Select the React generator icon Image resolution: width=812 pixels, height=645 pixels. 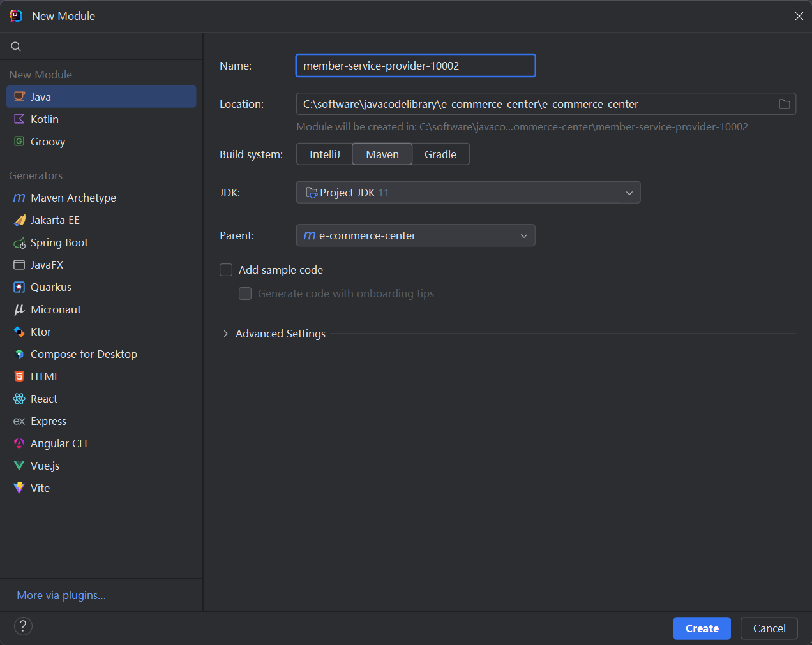pos(19,399)
